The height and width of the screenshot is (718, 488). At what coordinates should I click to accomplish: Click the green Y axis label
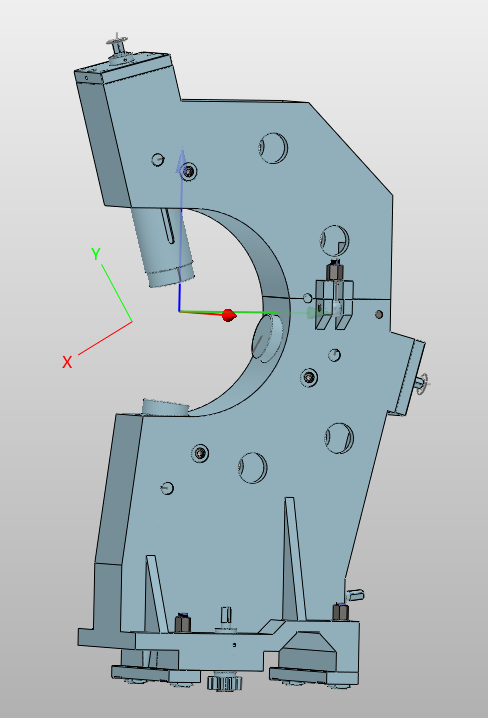96,254
